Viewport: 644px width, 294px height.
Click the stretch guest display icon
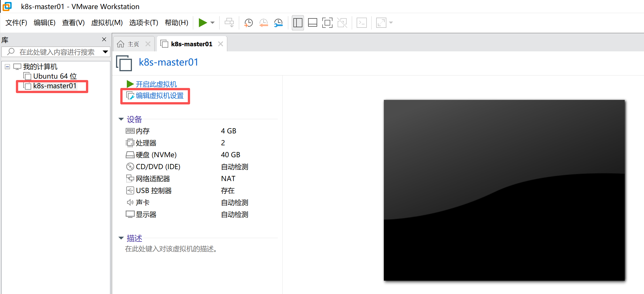(x=381, y=23)
